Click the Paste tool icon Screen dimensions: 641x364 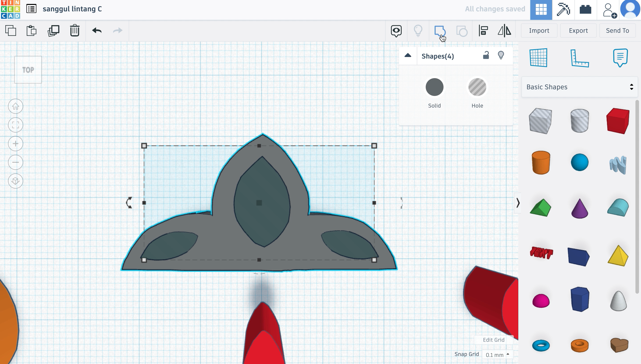coord(31,31)
